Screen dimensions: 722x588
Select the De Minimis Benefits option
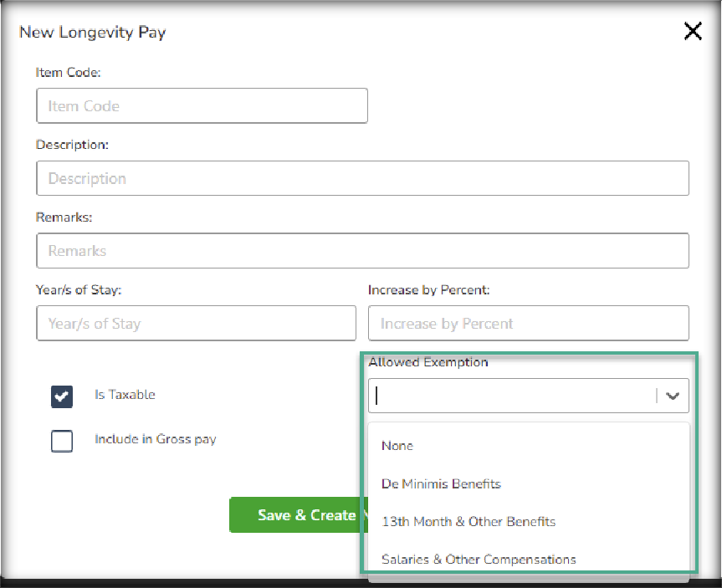pos(441,484)
